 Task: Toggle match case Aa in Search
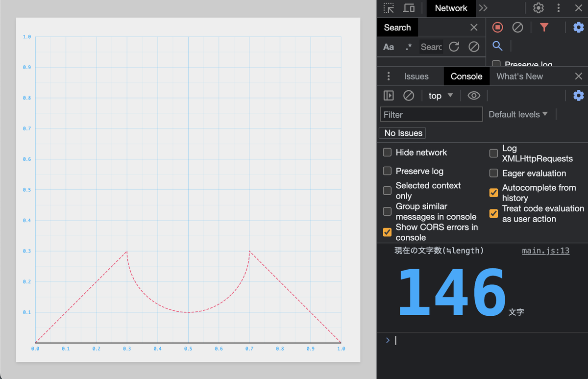click(389, 47)
